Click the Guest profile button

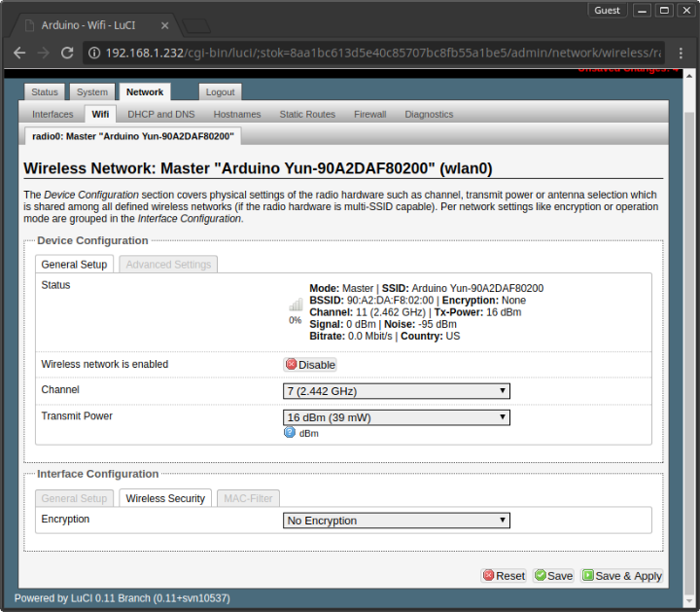[x=607, y=11]
